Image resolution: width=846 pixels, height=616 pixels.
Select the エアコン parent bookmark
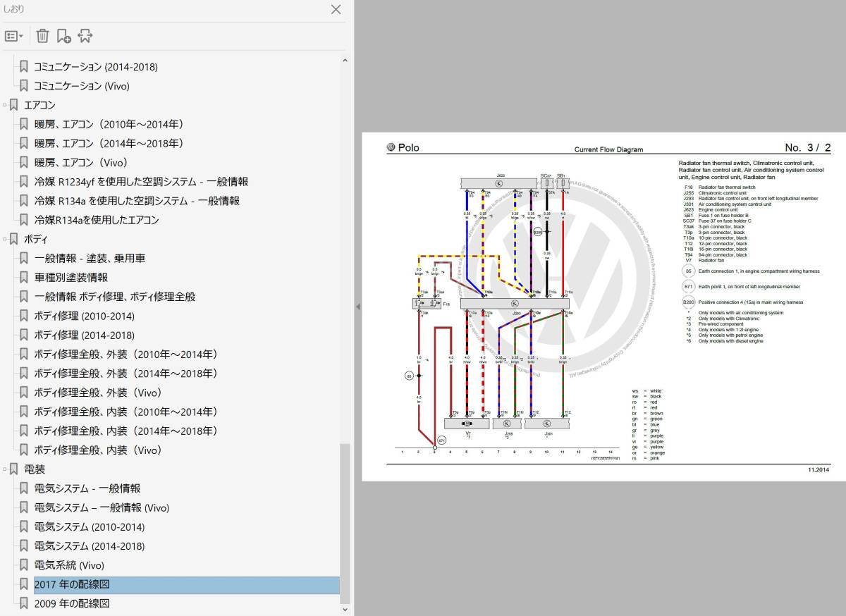[x=39, y=105]
